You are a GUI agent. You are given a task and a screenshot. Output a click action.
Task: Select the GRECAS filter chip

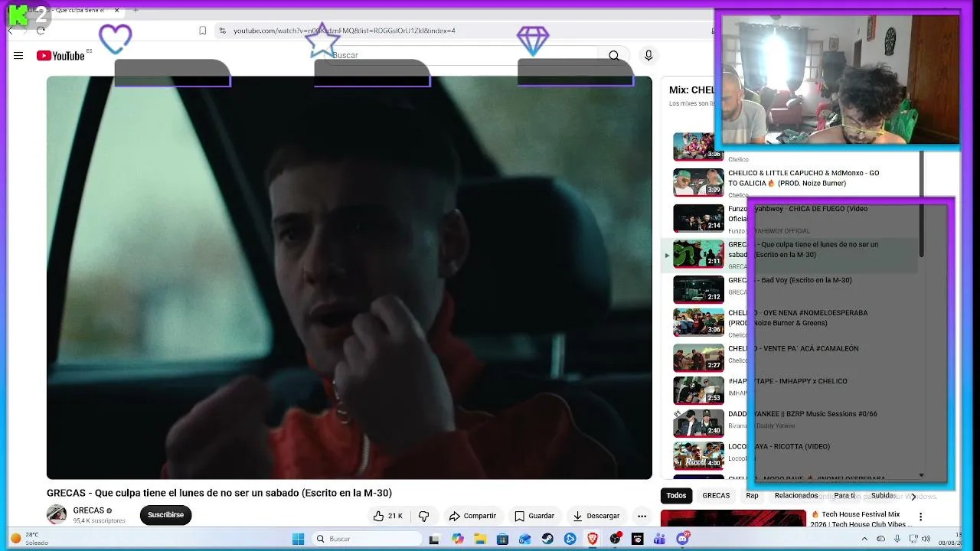[x=716, y=495]
